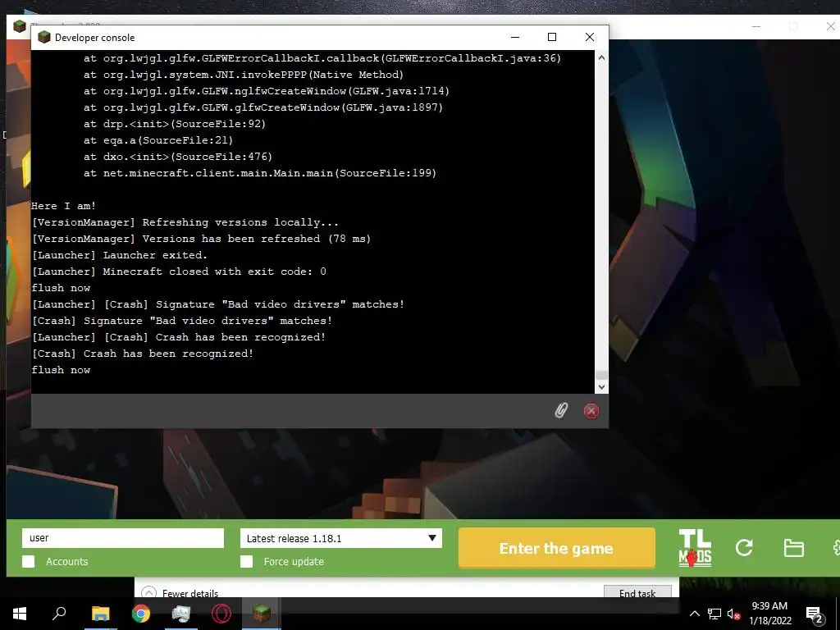Screen dimensions: 840x630
Task: Open Windows Start menu
Action: click(x=20, y=614)
